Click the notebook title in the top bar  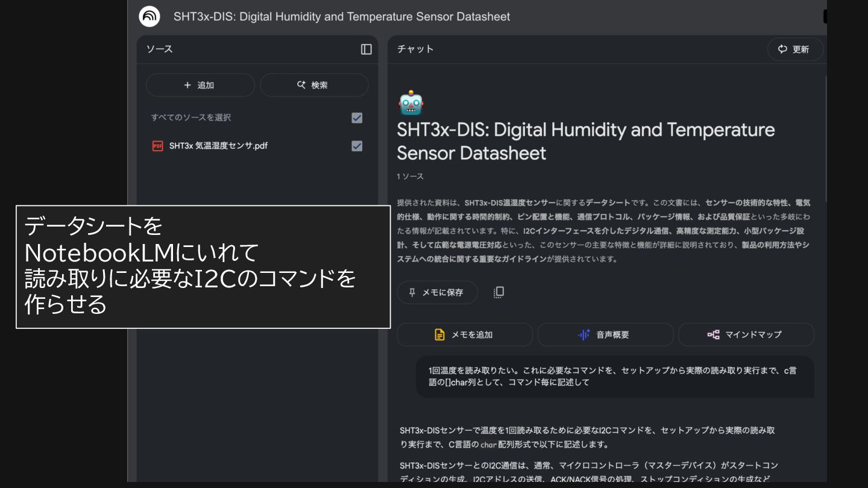[342, 17]
